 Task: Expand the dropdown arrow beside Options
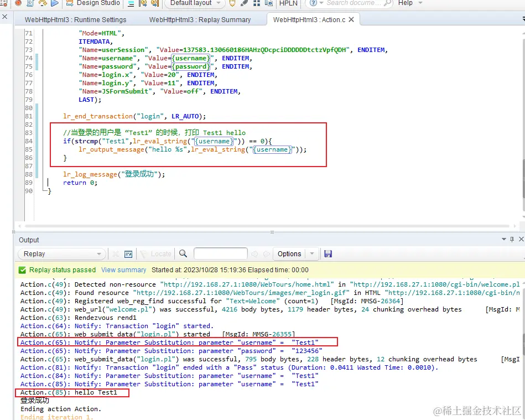312,253
